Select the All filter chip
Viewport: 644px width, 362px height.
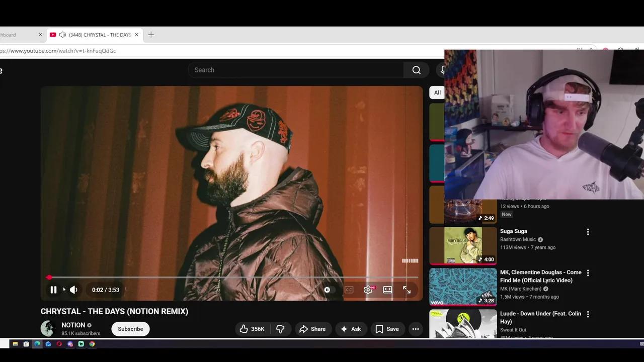437,93
